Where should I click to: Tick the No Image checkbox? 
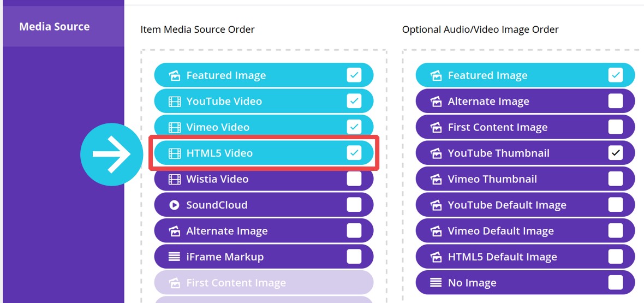point(616,283)
